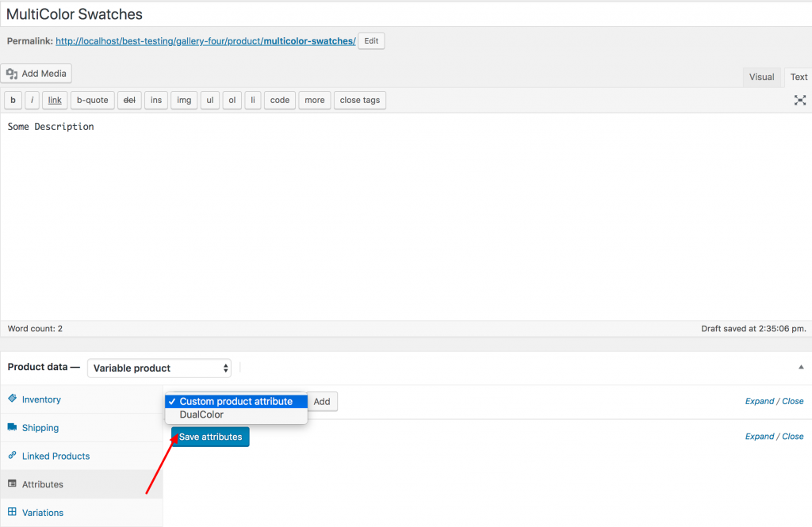Expand the custom attribute row
812x527 pixels.
(x=759, y=401)
